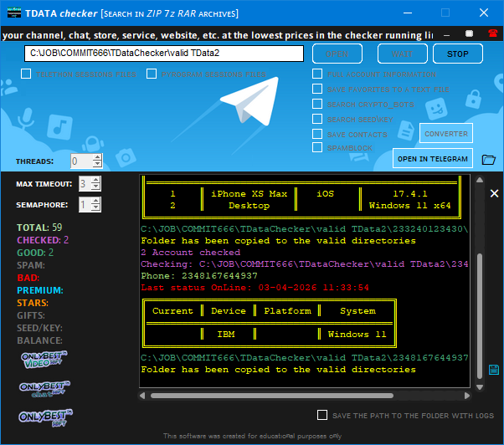Click the 'BAD:' counter label
Screen dimensions: 504x445
coord(28,278)
